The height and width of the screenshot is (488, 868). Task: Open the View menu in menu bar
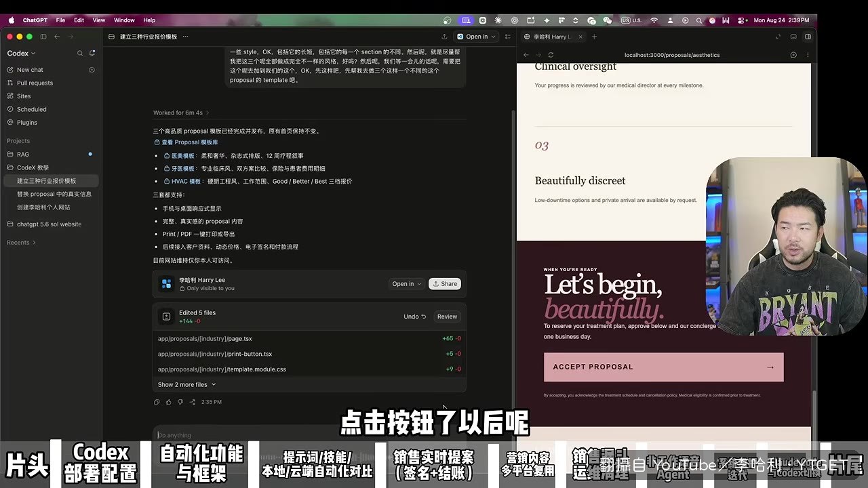point(99,20)
